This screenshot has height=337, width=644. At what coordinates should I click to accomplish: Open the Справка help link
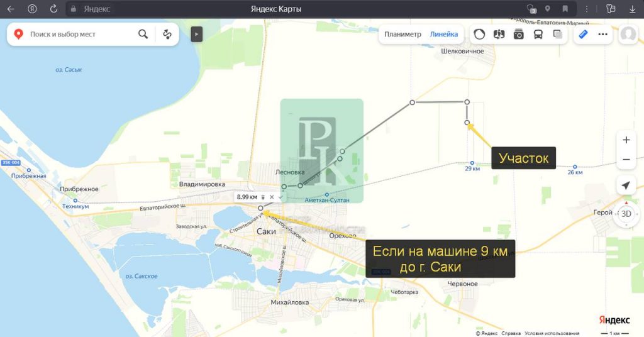pyautogui.click(x=511, y=333)
